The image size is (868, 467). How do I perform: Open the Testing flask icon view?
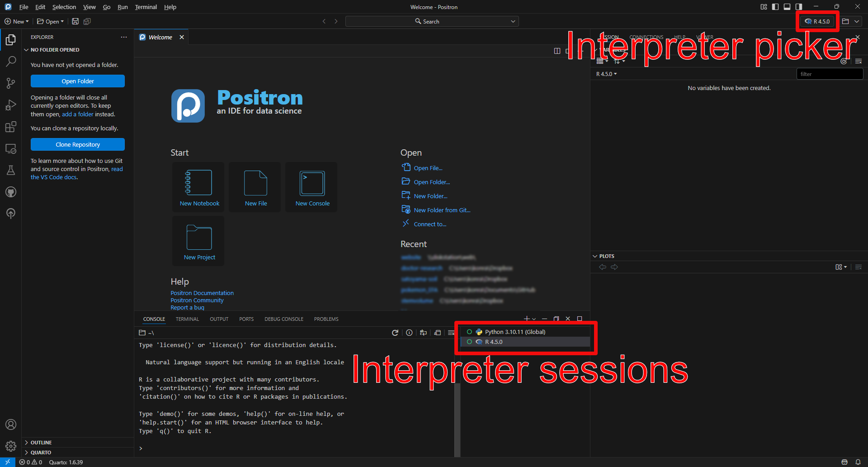pyautogui.click(x=10, y=170)
